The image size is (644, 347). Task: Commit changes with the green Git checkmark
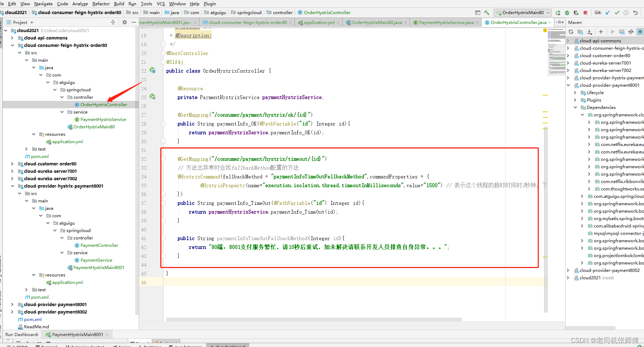point(617,13)
